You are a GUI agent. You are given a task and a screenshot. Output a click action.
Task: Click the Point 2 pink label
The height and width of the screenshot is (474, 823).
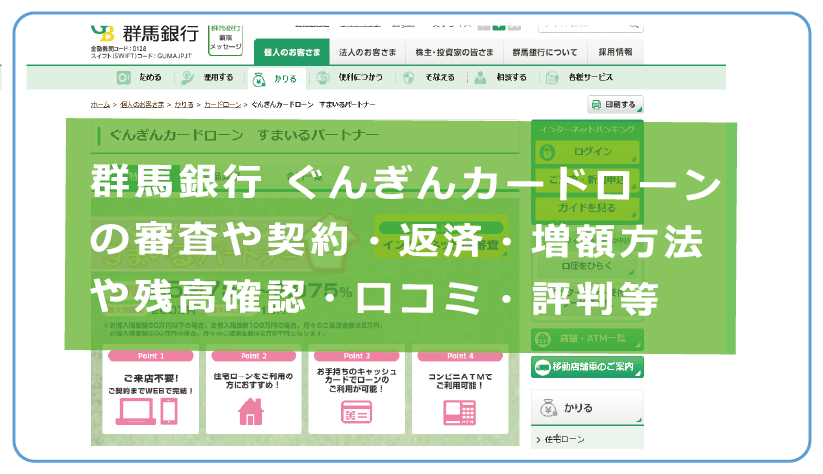point(254,356)
